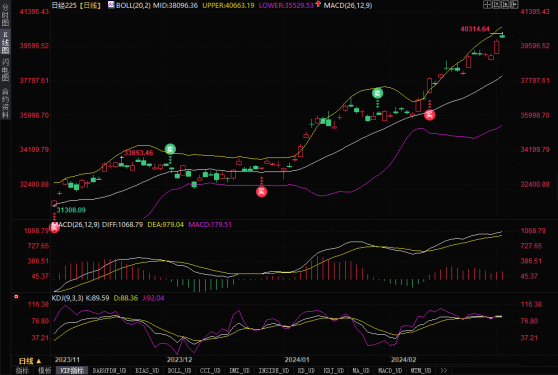Click the chart icon beside the crosshair icon
Screen dimensions: 558x375
coord(496,4)
